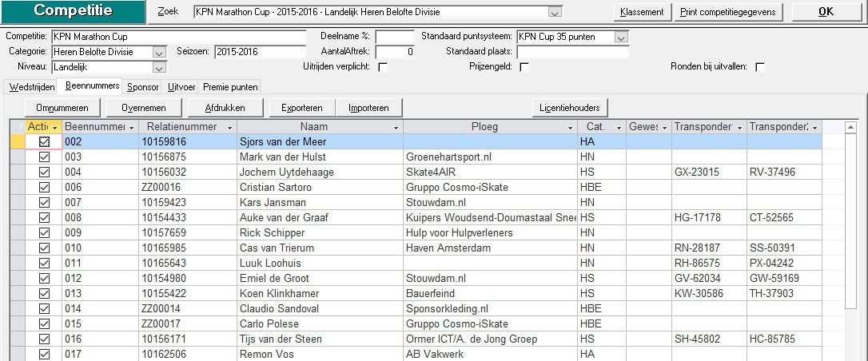Open the Klassement view
This screenshot has height=361, width=868.
tap(642, 12)
